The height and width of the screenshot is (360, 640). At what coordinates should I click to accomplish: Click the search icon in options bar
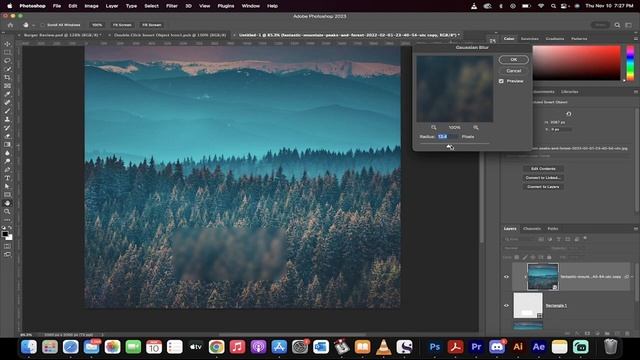tap(617, 25)
